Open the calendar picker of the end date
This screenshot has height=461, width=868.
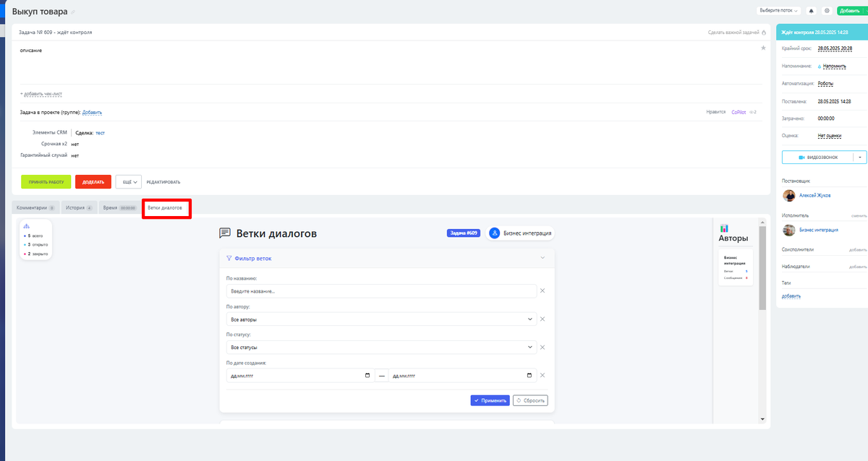point(529,376)
